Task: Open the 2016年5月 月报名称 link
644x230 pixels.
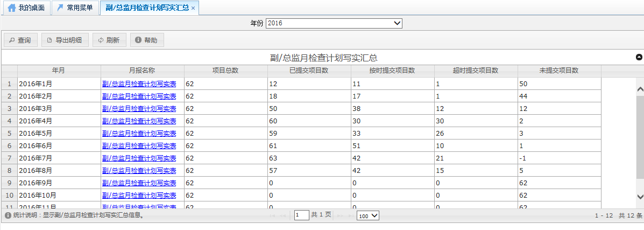Action: click(x=139, y=134)
